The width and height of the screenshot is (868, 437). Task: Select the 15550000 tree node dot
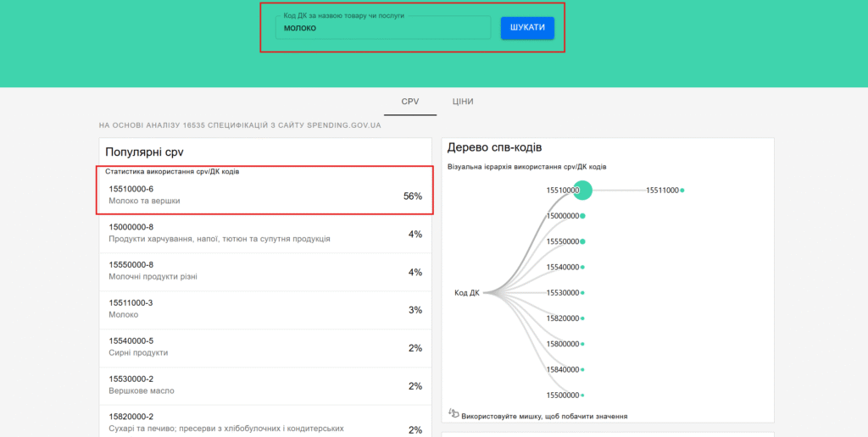click(x=582, y=241)
